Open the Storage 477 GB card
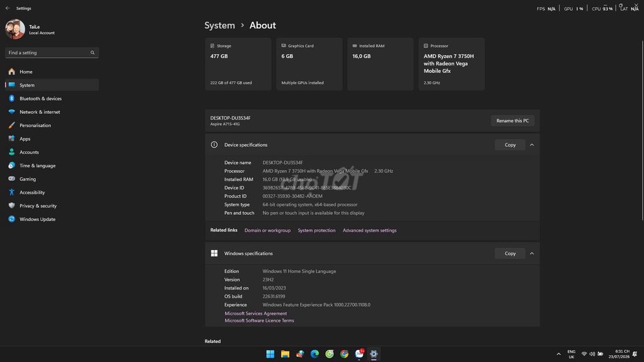644x362 pixels. pos(238,64)
